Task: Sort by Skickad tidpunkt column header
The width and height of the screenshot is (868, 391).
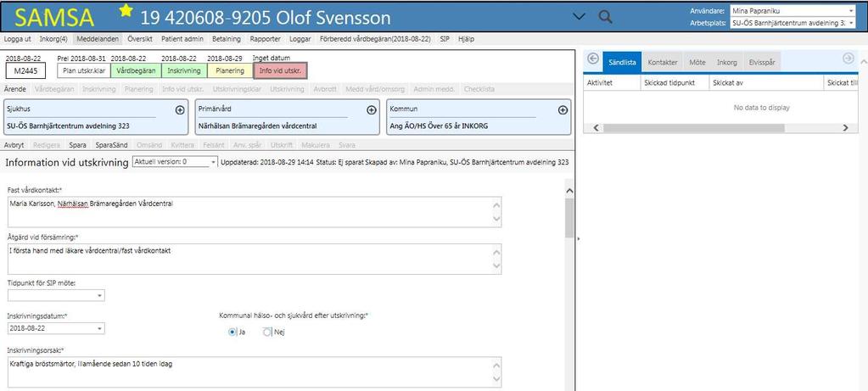Action: 675,82
